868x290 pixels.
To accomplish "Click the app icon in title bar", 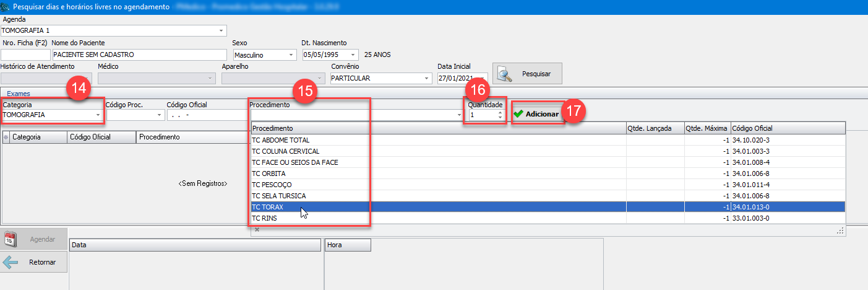I will (x=6, y=7).
